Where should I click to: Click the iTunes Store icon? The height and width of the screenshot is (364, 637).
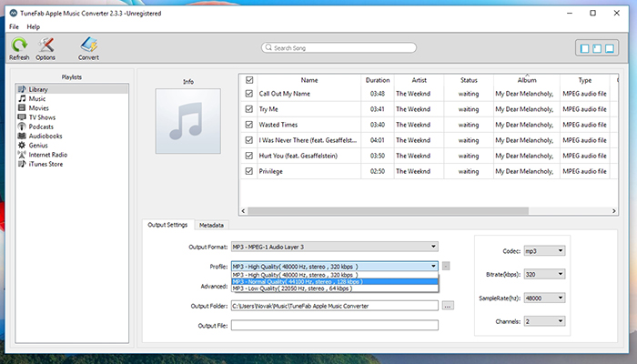pyautogui.click(x=22, y=164)
